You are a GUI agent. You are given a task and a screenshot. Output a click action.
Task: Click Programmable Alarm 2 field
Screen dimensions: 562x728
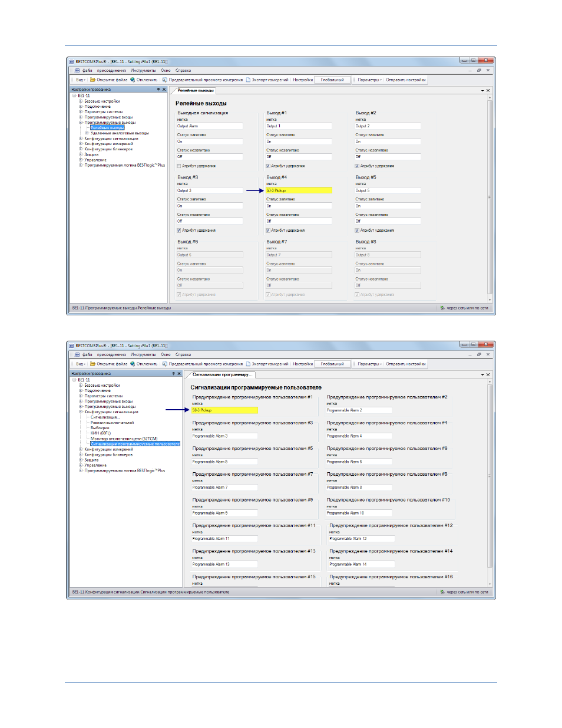359,410
